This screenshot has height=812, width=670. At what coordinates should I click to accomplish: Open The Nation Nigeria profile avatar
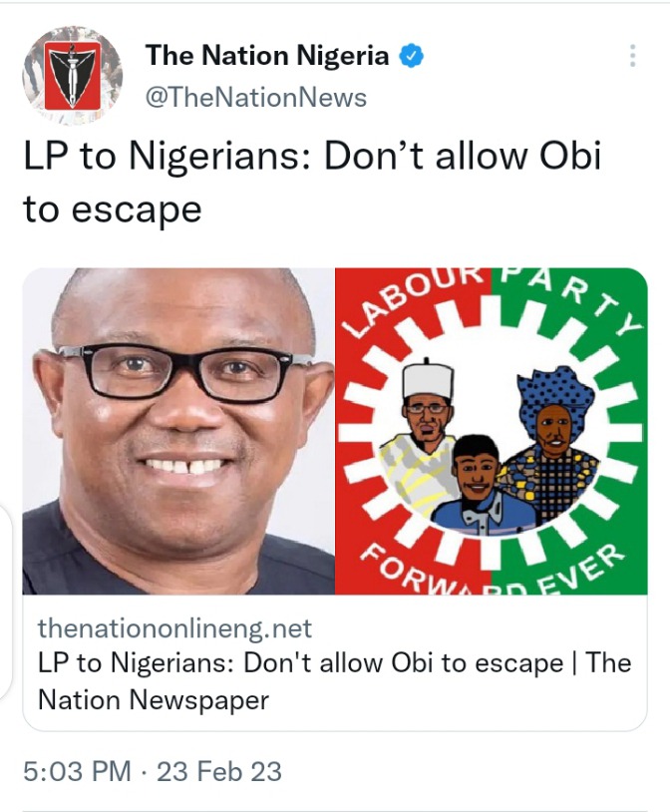pos(73,76)
